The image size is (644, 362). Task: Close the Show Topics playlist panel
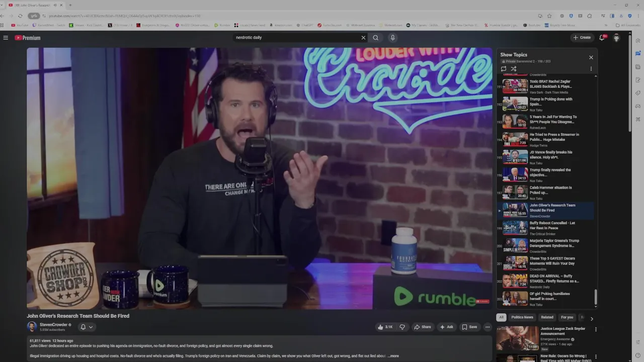pos(591,57)
